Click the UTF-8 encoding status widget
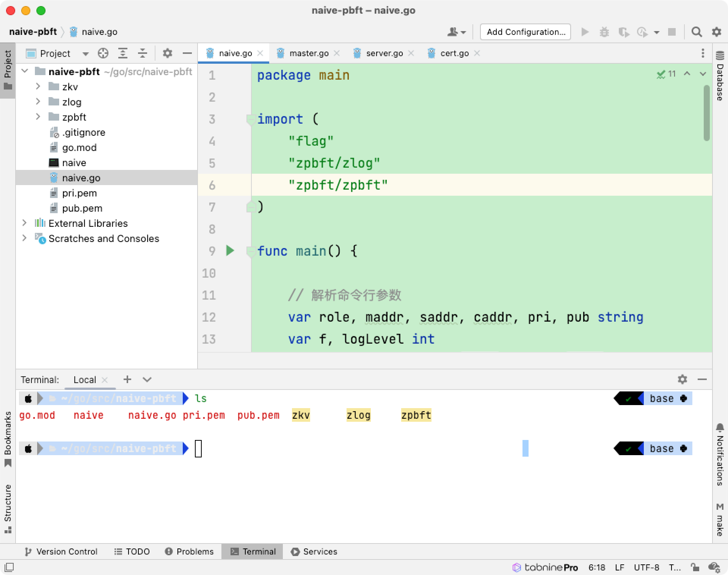The width and height of the screenshot is (728, 575). click(x=646, y=567)
